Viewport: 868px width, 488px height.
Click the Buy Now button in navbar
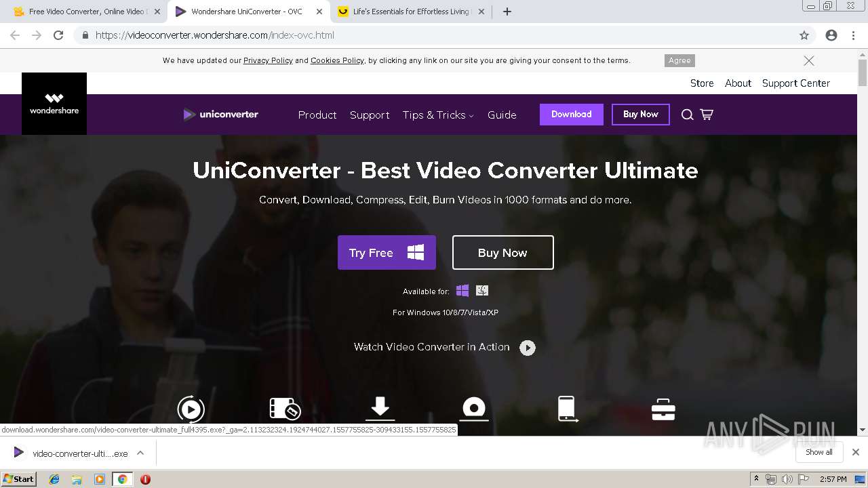pos(641,114)
